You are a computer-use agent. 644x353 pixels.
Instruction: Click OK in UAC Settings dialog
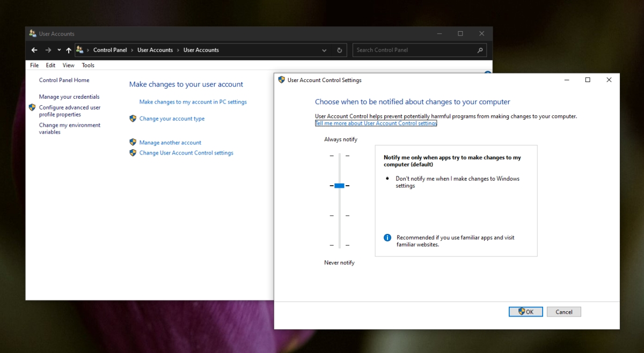[x=526, y=312]
